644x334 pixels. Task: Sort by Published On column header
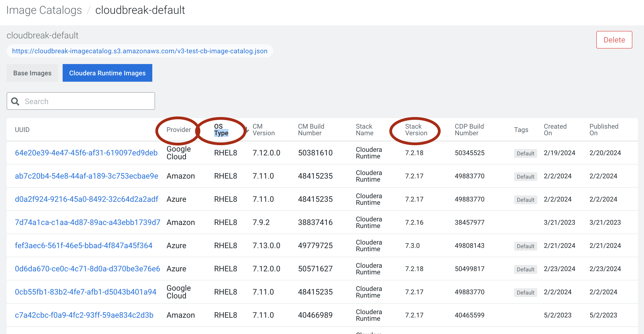[x=604, y=130]
